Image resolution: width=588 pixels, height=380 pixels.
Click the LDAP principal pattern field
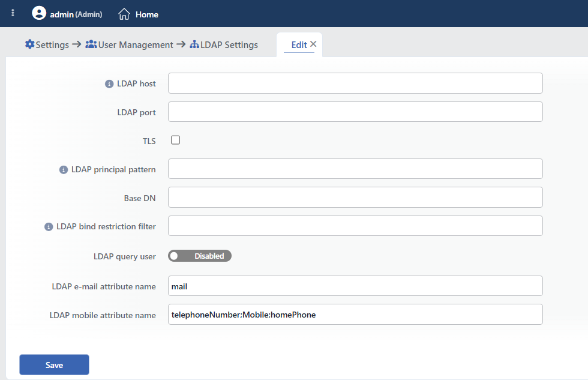pos(355,169)
